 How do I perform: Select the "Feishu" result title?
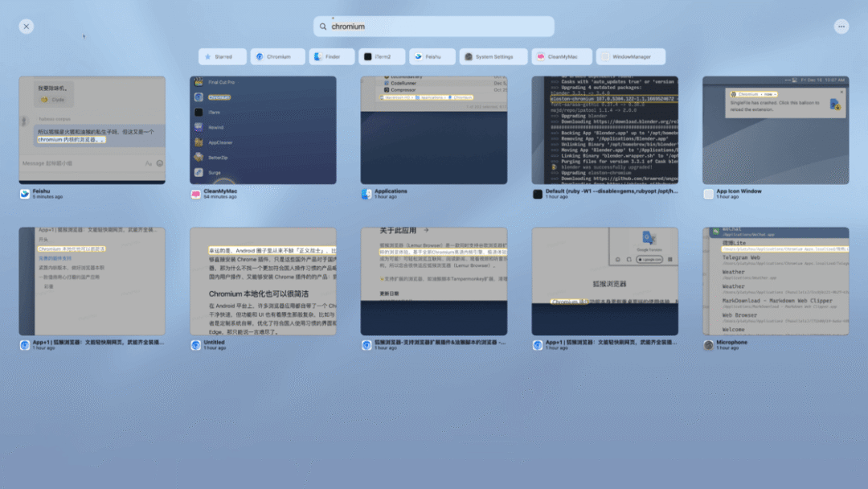tap(41, 191)
